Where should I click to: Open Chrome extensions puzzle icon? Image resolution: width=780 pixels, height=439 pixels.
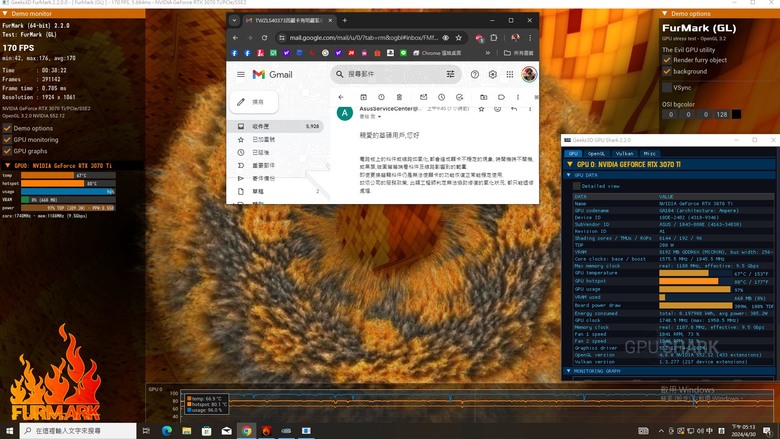tap(493, 38)
